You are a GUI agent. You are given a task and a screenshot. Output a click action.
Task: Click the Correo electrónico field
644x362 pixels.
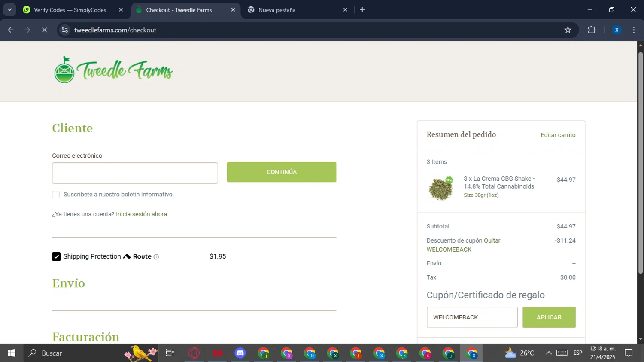[135, 173]
